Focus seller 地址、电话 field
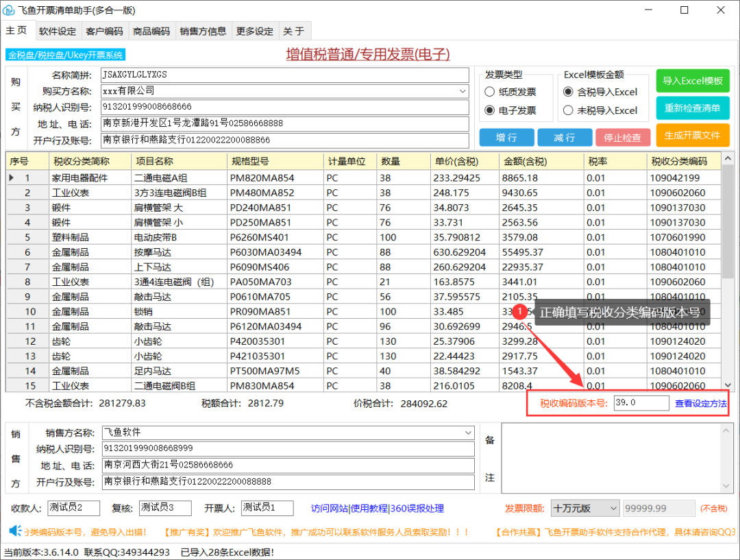 (288, 465)
